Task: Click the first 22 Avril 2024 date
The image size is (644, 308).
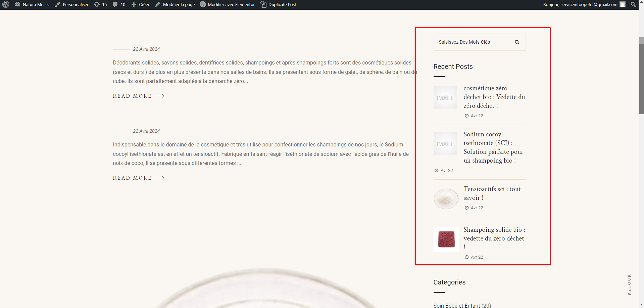Action: [x=146, y=49]
